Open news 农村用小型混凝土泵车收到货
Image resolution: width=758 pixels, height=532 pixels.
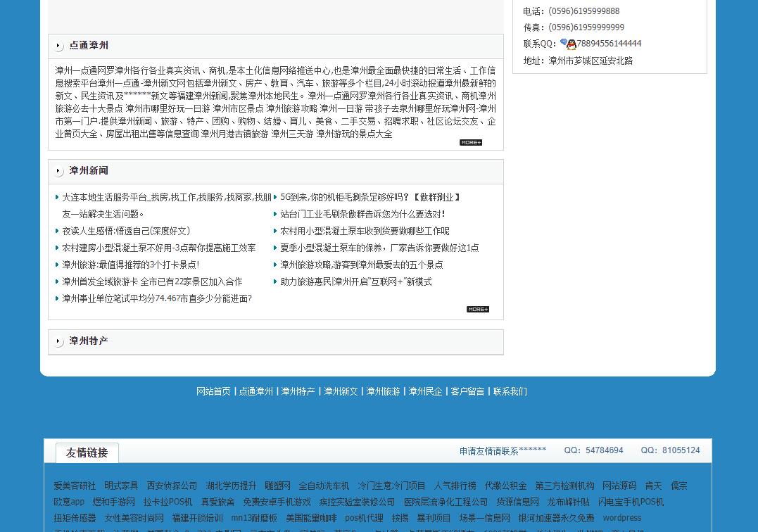click(x=365, y=231)
